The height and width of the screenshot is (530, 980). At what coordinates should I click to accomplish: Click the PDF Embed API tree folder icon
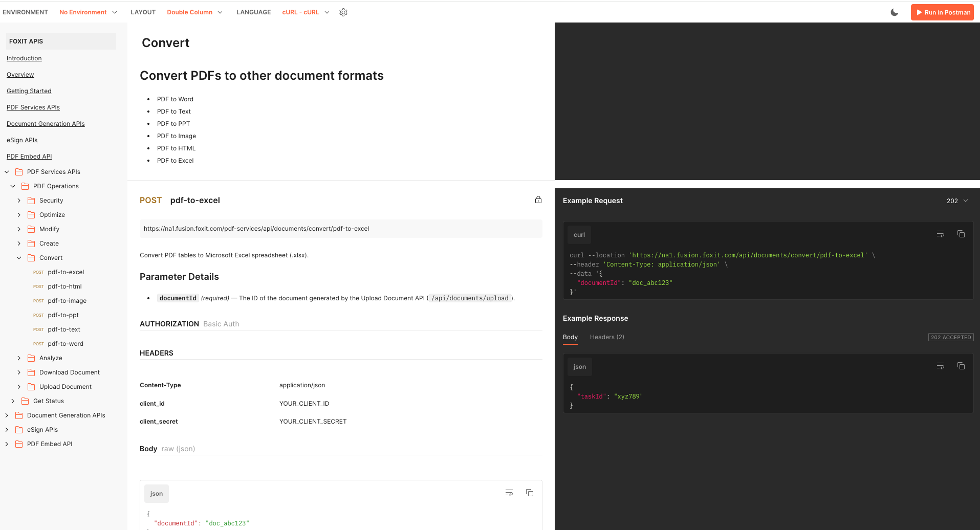click(19, 444)
